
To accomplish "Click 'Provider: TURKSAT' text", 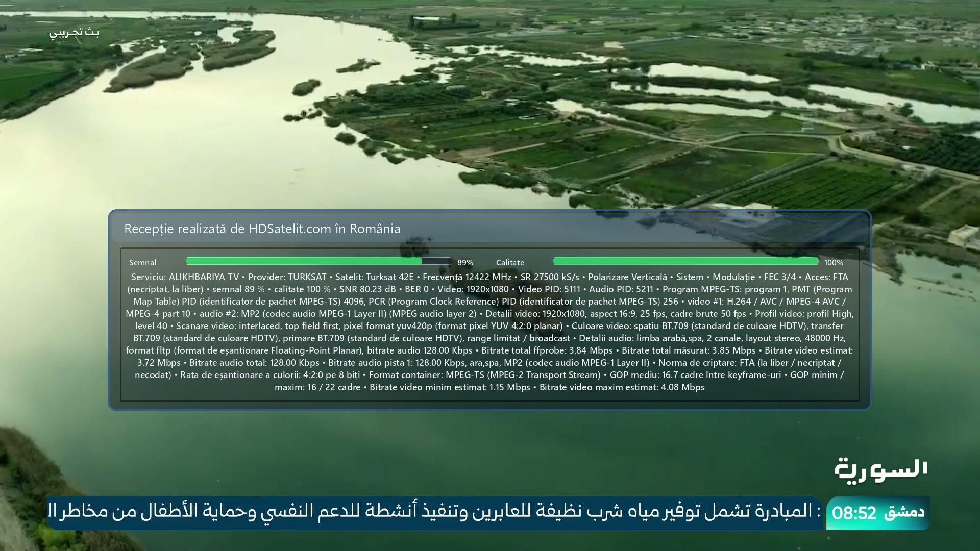I will pyautogui.click(x=287, y=277).
